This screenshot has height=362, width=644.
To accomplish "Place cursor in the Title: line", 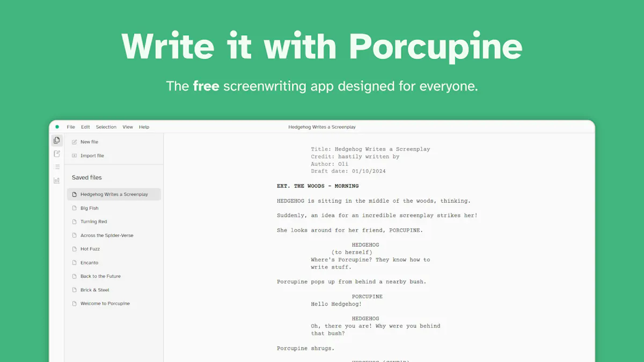I will point(370,149).
